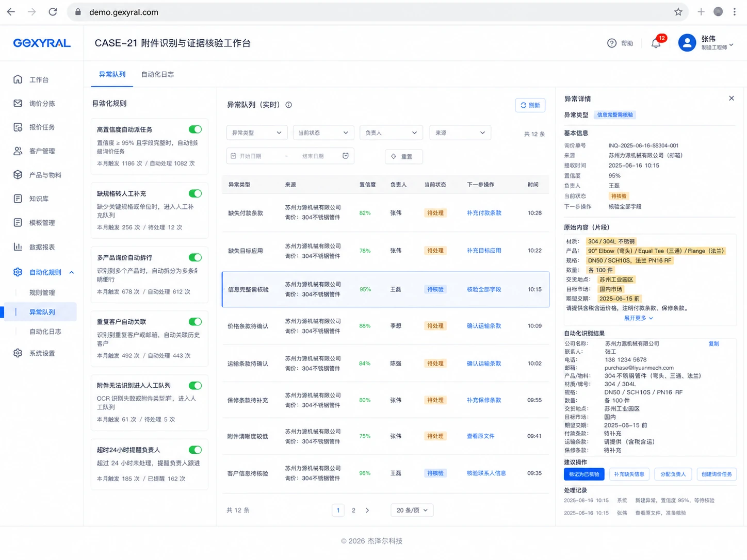The width and height of the screenshot is (747, 560).
Task: Open the 补充付款条款 link in the 10:28 row
Action: pyautogui.click(x=484, y=213)
